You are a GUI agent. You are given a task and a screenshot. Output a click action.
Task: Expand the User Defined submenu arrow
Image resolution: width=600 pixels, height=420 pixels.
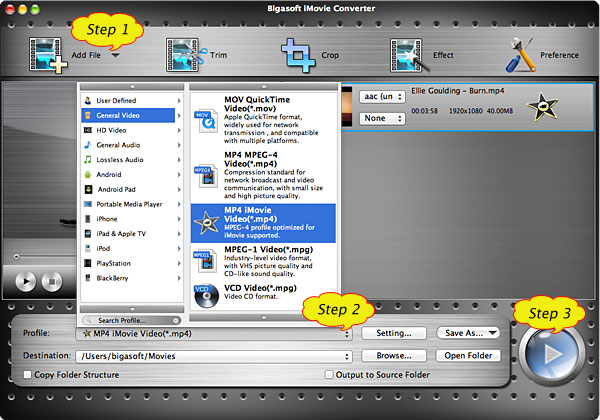[179, 101]
